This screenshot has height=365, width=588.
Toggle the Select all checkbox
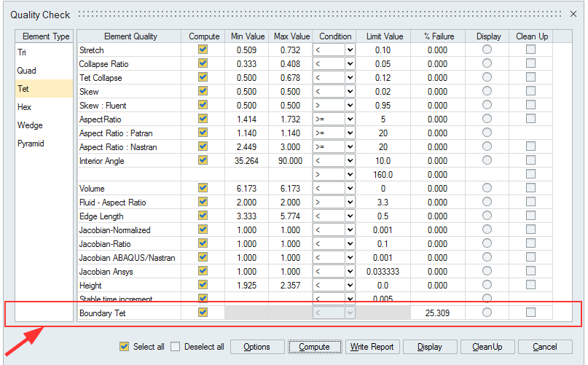[x=124, y=347]
